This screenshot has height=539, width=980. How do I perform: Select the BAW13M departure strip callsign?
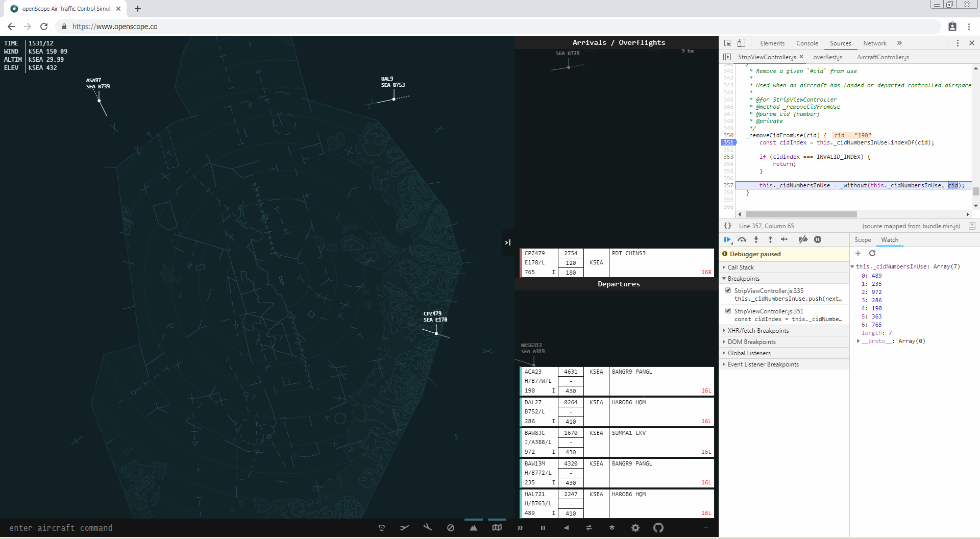(535, 463)
